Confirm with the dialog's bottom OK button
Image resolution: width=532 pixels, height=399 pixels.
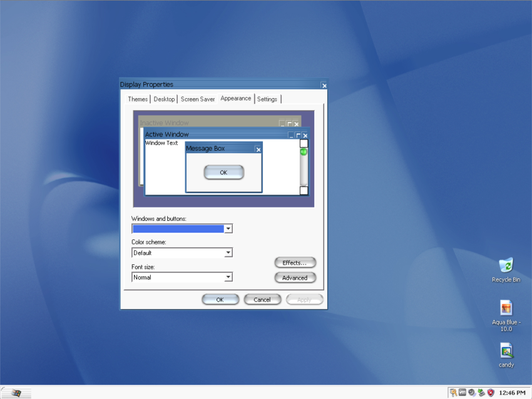click(x=220, y=300)
